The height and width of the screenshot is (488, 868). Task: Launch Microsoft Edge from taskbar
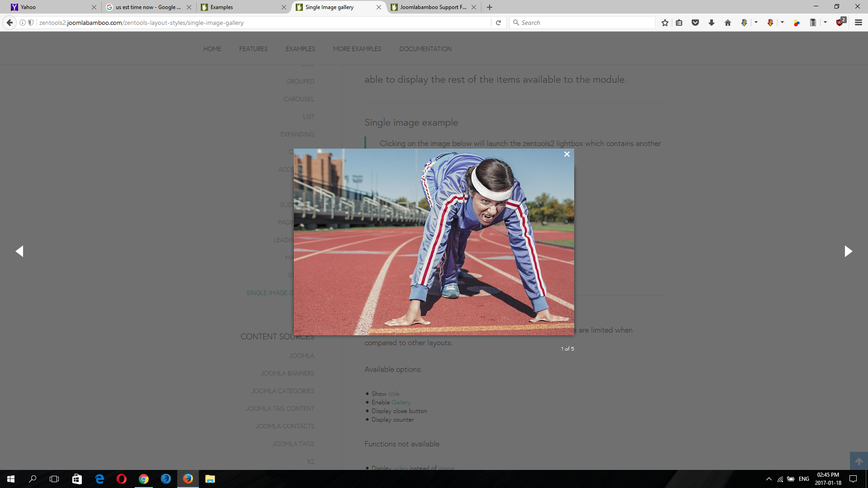point(99,479)
